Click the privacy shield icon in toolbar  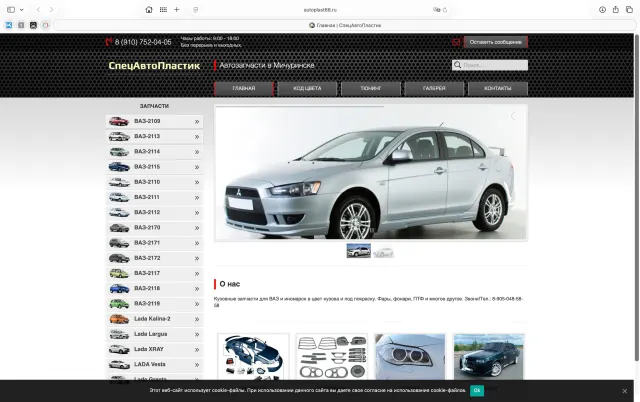196,9
